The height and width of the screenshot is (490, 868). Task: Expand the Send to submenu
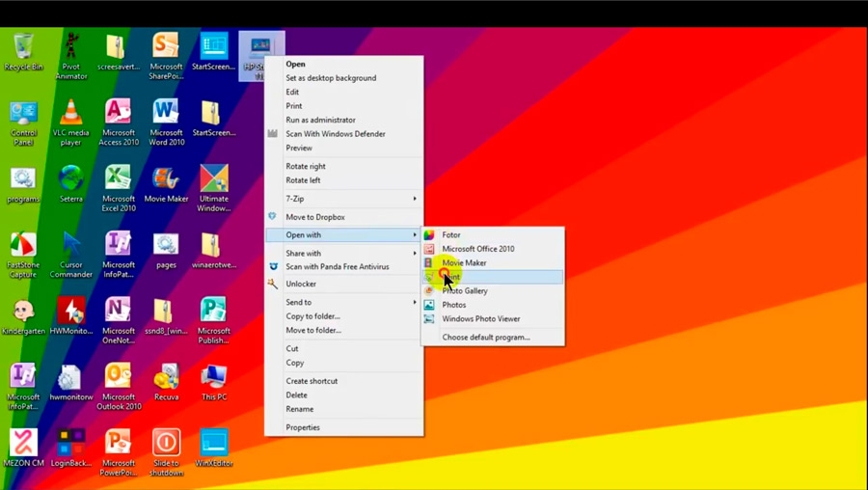pyautogui.click(x=343, y=302)
